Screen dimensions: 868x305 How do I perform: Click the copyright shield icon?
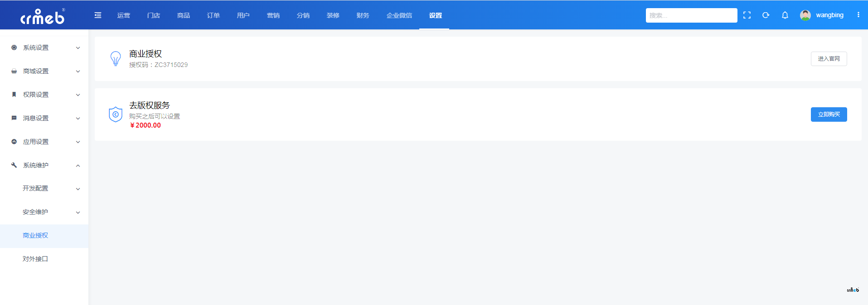pos(116,114)
